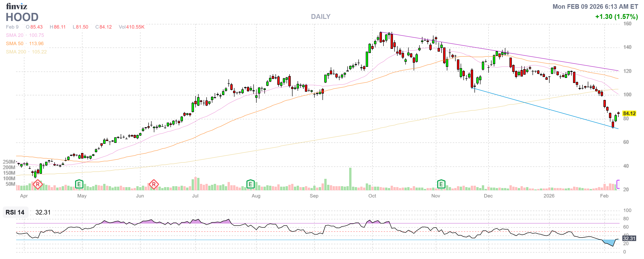
Task: Click the Oct month label on axis
Action: 372,196
